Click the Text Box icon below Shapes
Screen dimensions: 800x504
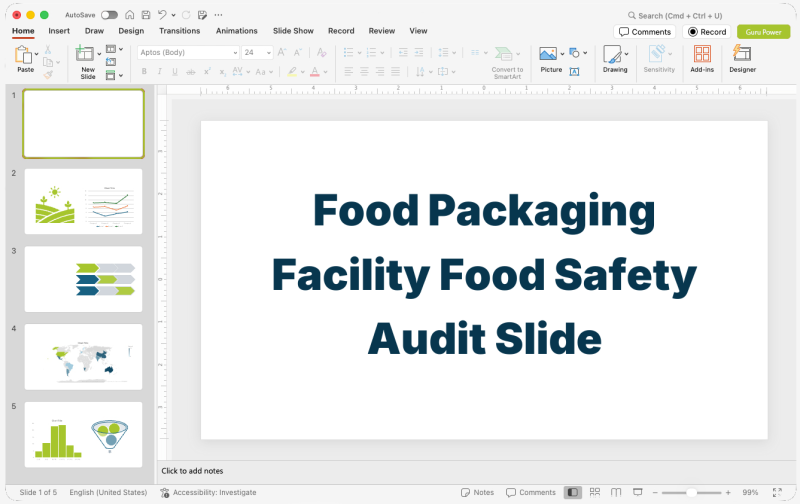(574, 72)
